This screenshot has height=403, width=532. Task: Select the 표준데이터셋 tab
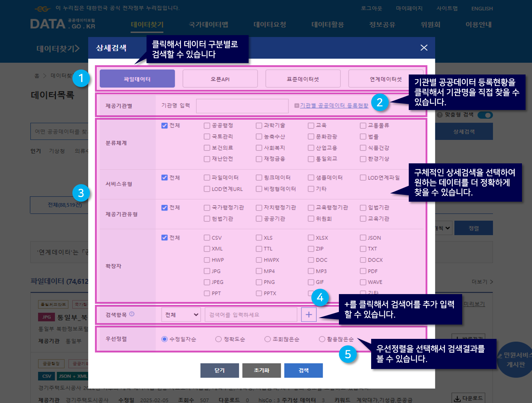303,79
